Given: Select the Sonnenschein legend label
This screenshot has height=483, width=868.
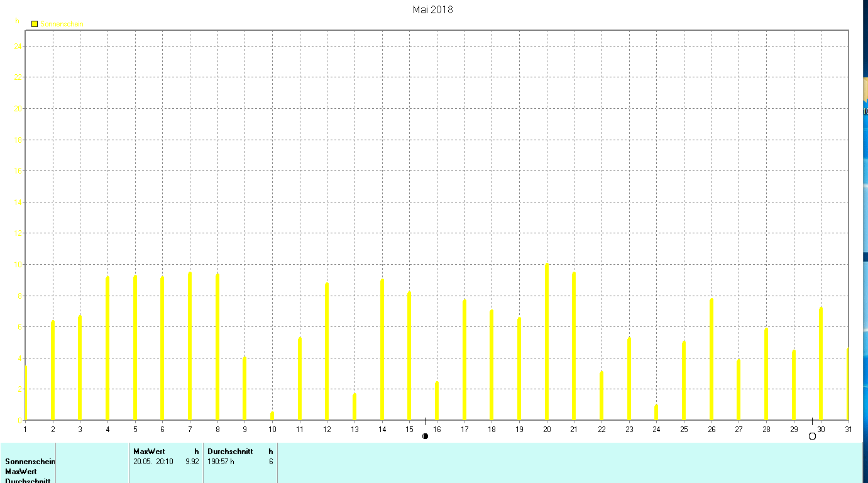Looking at the screenshot, I should pyautogui.click(x=62, y=24).
